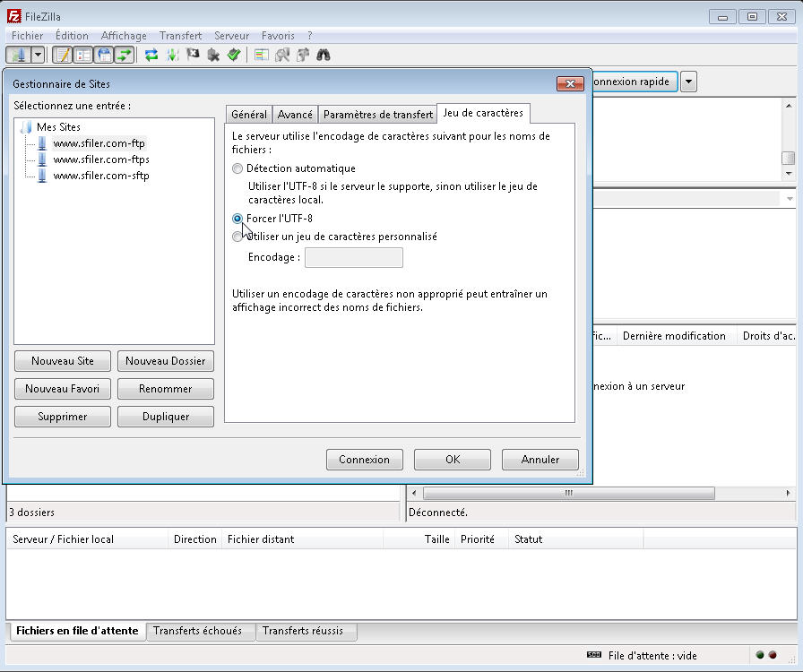Switch to Paramètres de transfert tab
803x672 pixels.
(x=378, y=114)
